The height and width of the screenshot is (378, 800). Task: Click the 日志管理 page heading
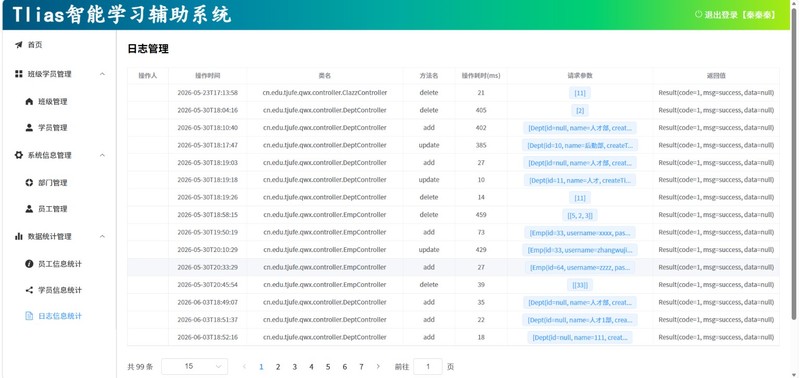[148, 49]
